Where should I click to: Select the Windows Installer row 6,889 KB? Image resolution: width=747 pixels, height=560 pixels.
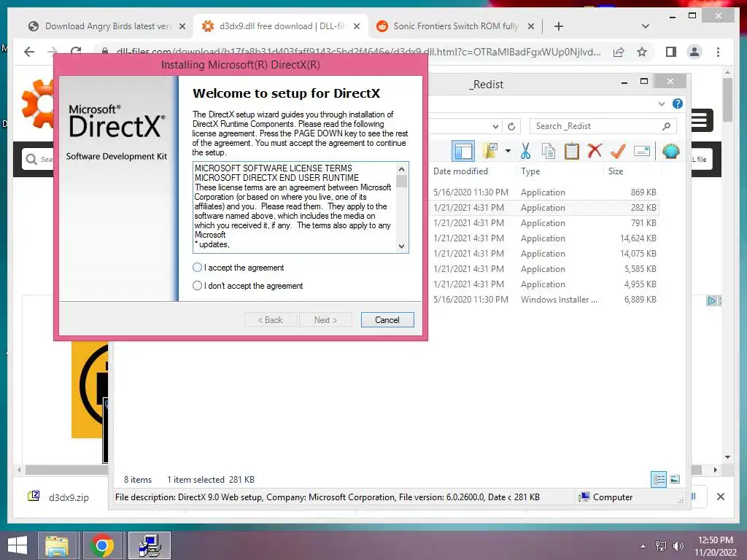click(x=544, y=300)
